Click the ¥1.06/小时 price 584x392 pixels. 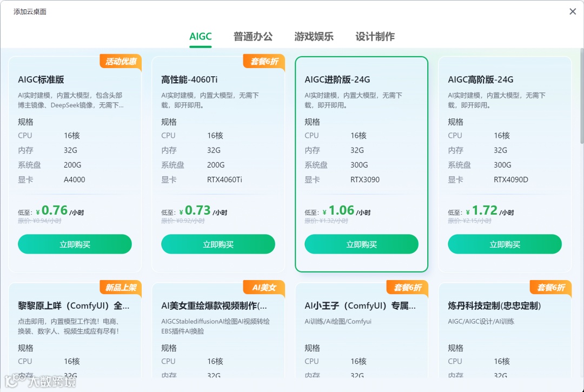(x=347, y=211)
